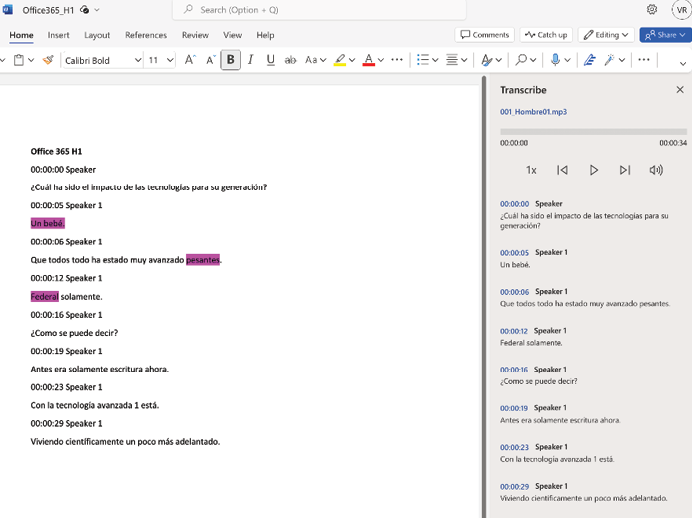The height and width of the screenshot is (518, 692).
Task: Switch to the References tab
Action: tap(146, 35)
